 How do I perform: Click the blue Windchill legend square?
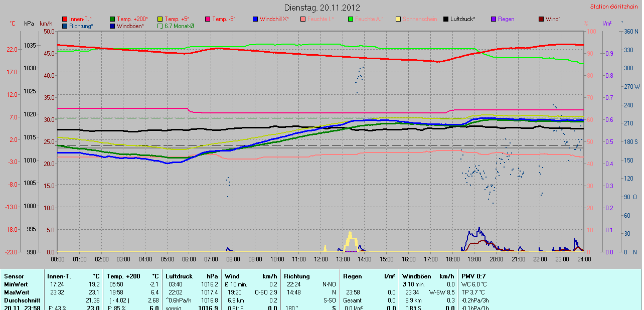point(255,19)
